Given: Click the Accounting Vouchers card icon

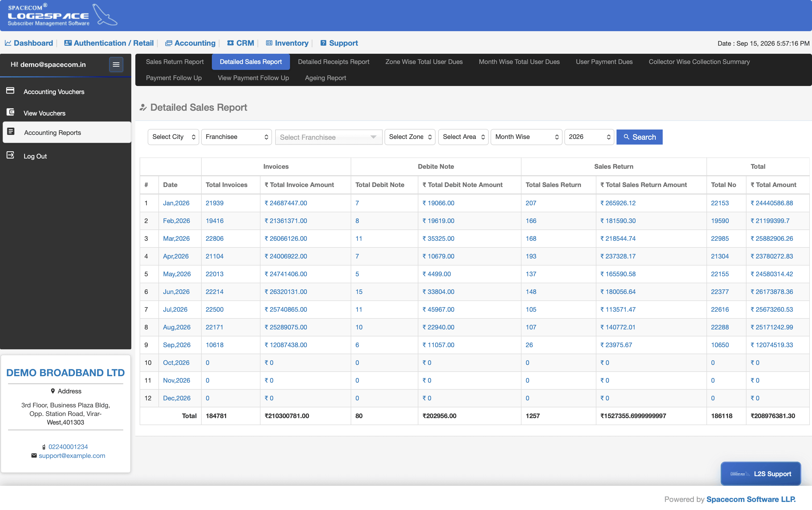Looking at the screenshot, I should click(10, 91).
